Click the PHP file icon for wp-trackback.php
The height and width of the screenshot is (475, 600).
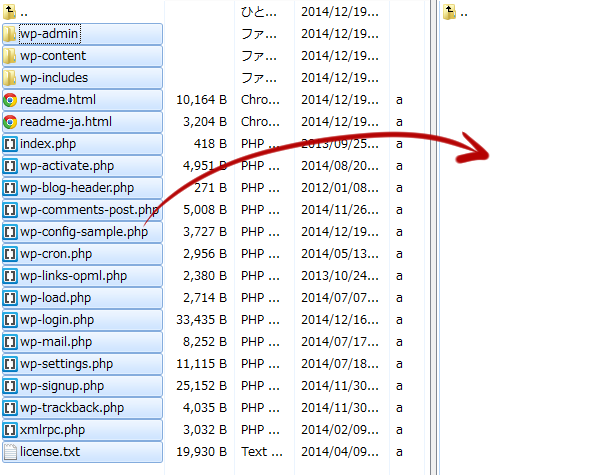click(10, 408)
